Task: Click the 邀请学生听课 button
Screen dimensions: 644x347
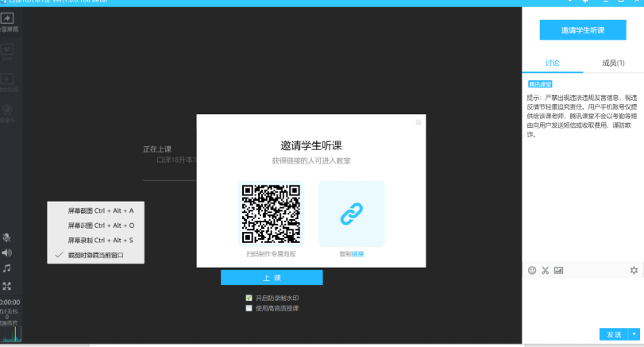Action: [x=583, y=29]
